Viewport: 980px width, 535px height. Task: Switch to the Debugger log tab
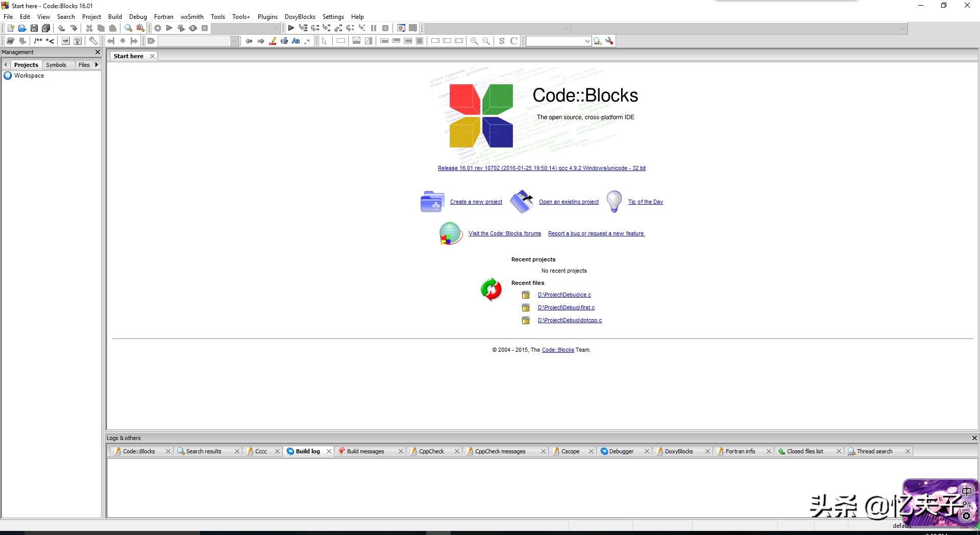click(x=622, y=451)
